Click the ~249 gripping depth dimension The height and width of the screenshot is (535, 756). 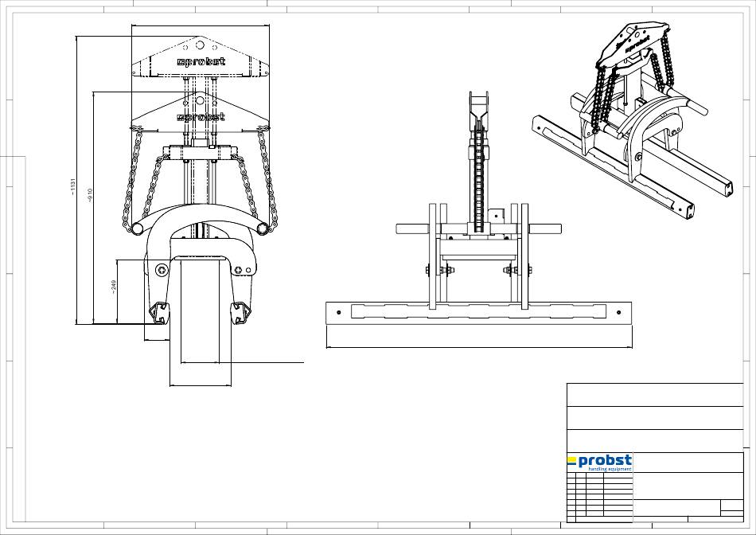pyautogui.click(x=114, y=287)
